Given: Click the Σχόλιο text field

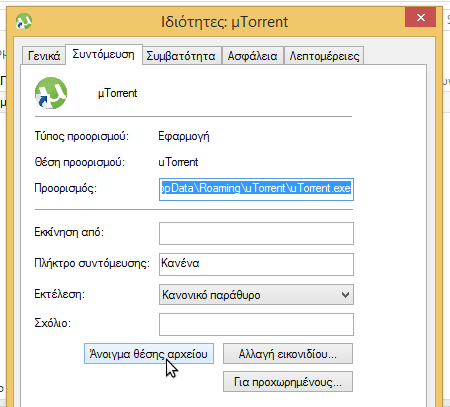Looking at the screenshot, I should tap(256, 324).
